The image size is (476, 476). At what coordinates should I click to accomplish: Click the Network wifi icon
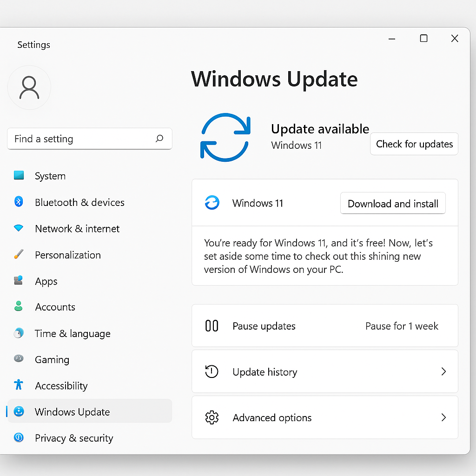click(19, 228)
